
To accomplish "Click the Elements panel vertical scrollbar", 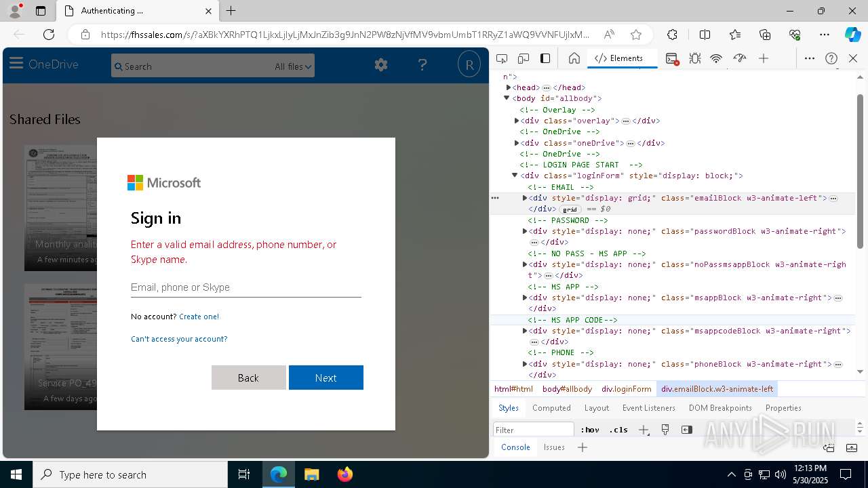I will pos(860,171).
